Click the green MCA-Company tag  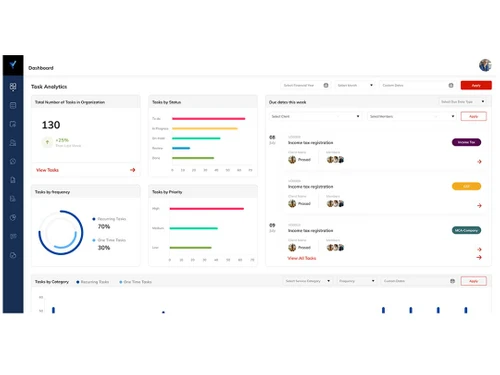click(466, 230)
